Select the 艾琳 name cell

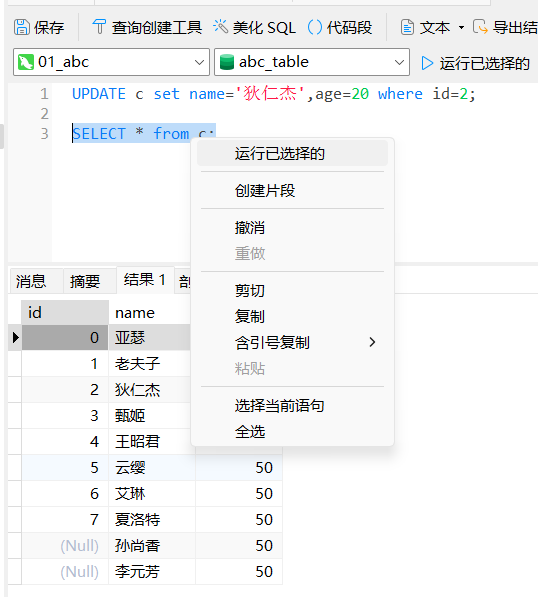click(x=152, y=493)
